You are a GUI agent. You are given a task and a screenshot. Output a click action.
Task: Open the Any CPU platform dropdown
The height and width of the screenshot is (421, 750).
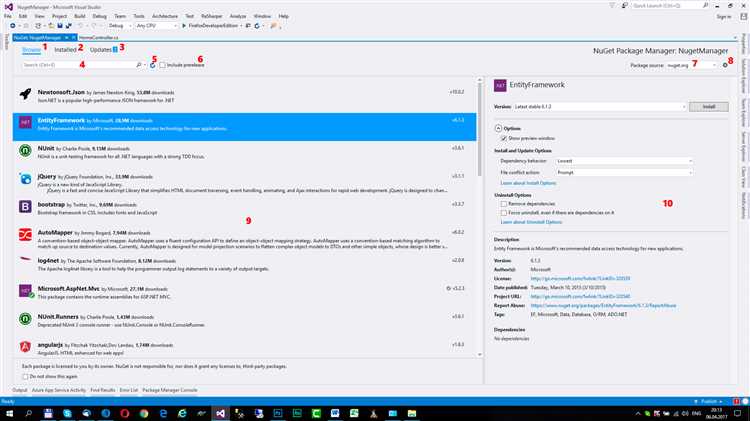tap(156, 25)
